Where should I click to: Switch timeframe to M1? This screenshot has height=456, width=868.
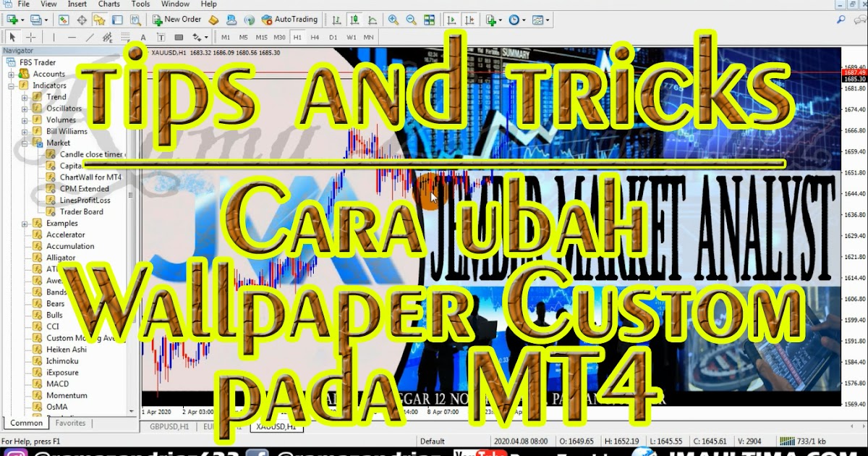pos(226,37)
